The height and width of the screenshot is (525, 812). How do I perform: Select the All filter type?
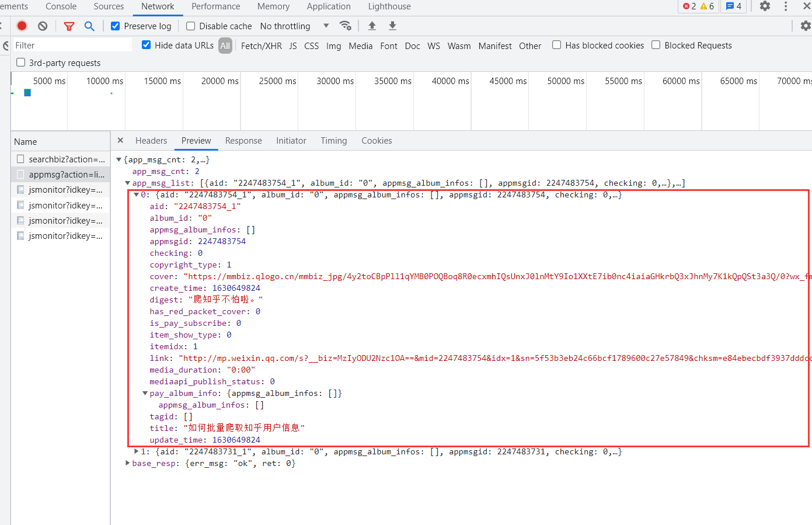225,46
